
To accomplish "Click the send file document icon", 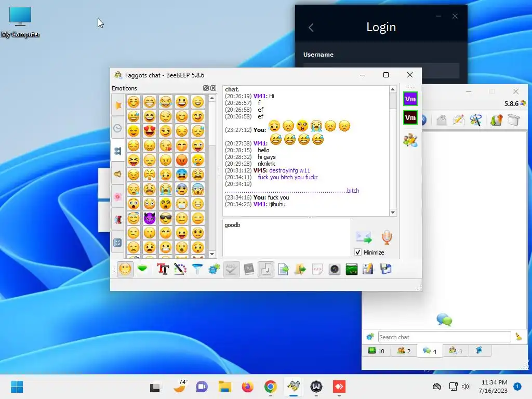I will coord(283,270).
